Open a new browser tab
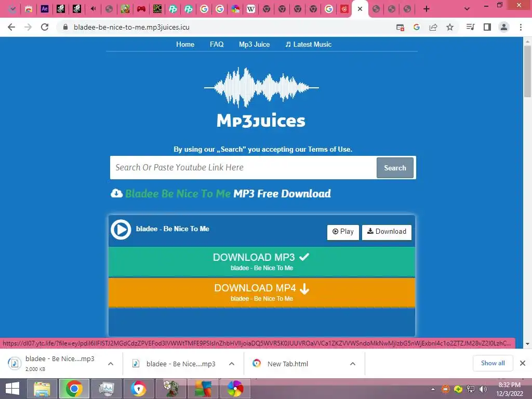This screenshot has height=399, width=532. pyautogui.click(x=427, y=9)
